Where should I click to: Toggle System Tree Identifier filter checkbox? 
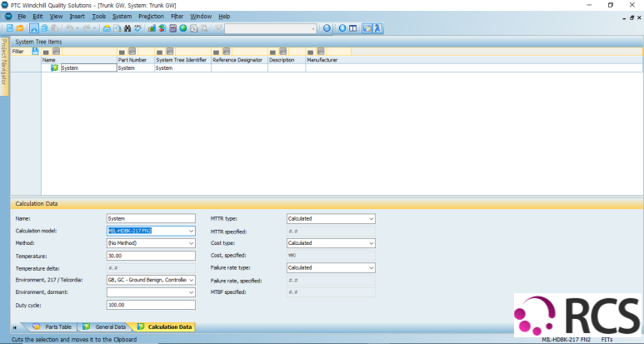tap(170, 52)
